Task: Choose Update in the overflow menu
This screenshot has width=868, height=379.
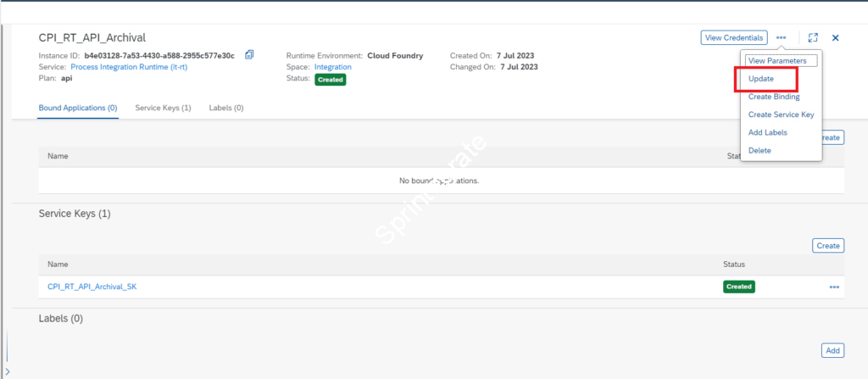Action: tap(761, 79)
